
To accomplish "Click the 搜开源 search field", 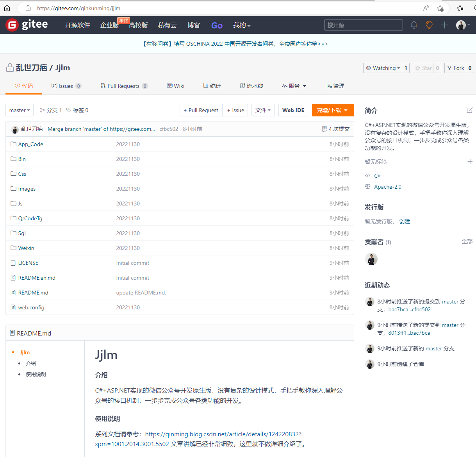I will (x=363, y=25).
